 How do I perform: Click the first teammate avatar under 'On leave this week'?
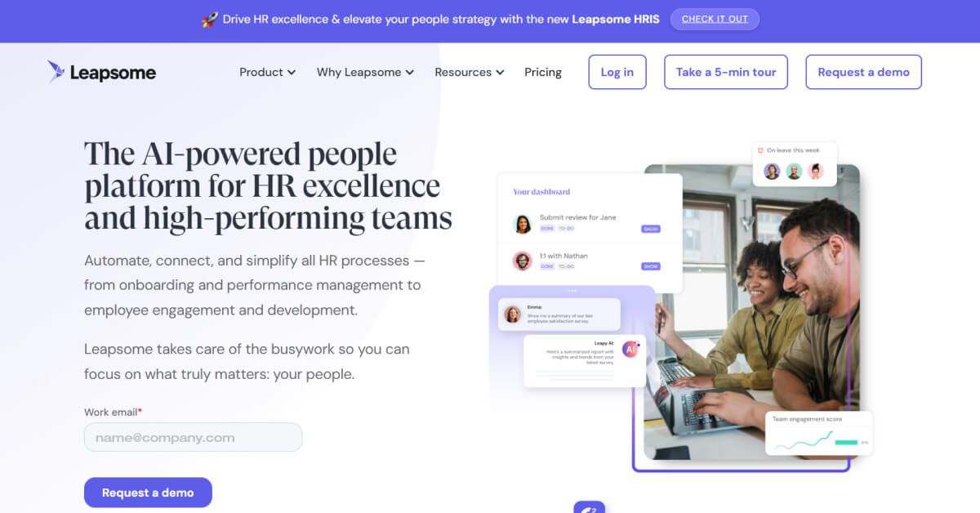(x=771, y=172)
